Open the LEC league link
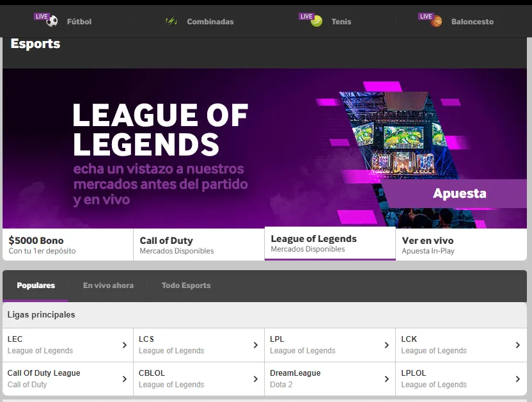This screenshot has height=402, width=532. click(68, 345)
